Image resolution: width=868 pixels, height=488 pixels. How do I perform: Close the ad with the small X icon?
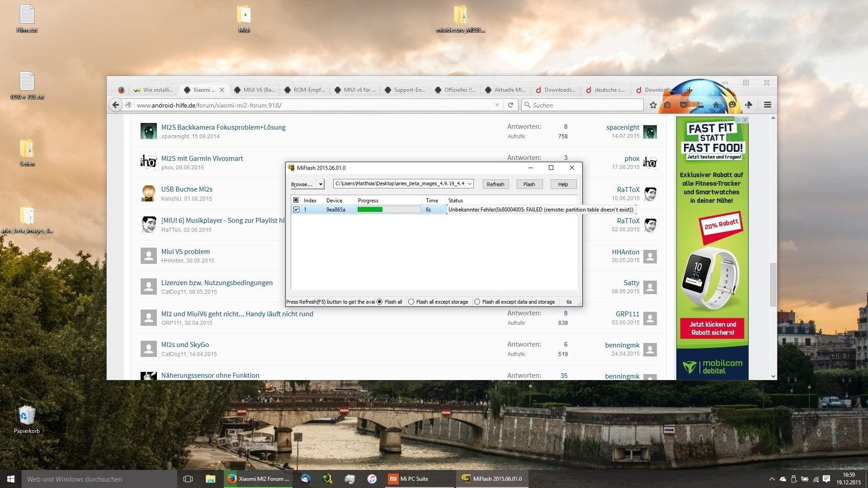745,120
